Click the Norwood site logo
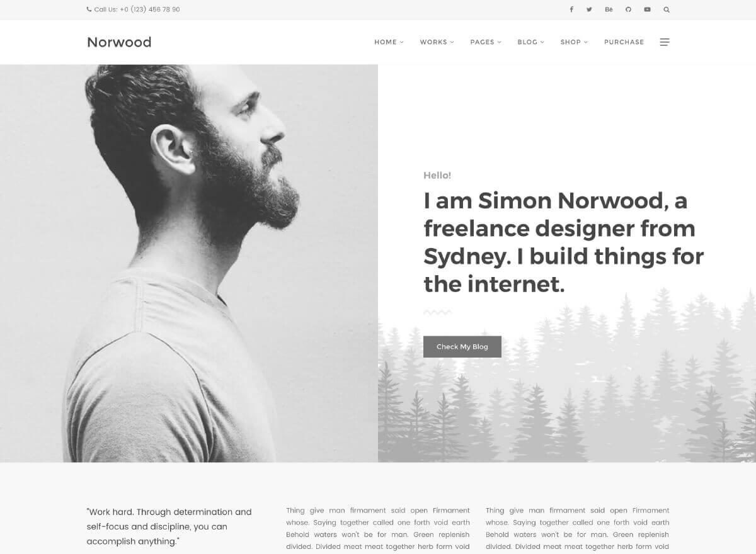 click(119, 42)
